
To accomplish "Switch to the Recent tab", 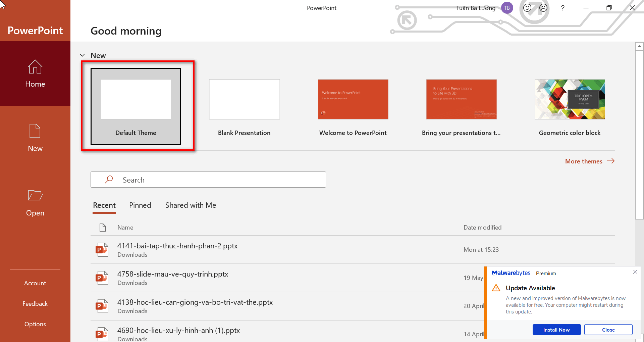I will click(104, 205).
